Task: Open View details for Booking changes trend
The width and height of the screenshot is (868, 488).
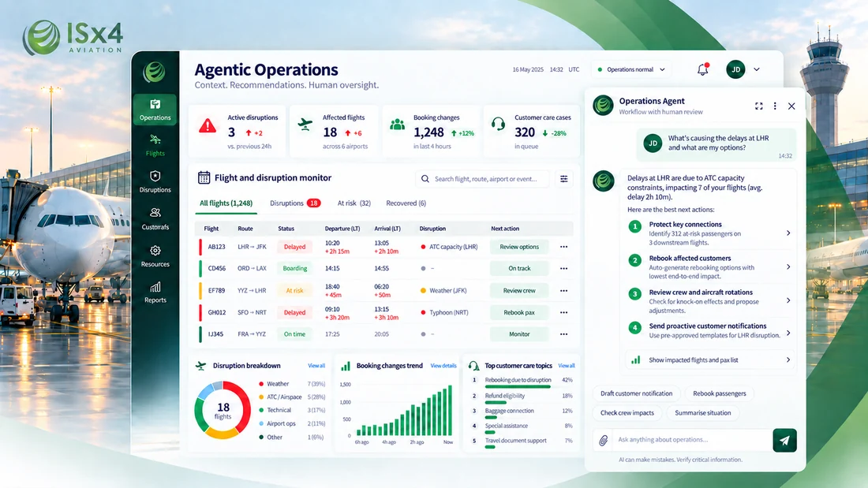Action: coord(443,366)
